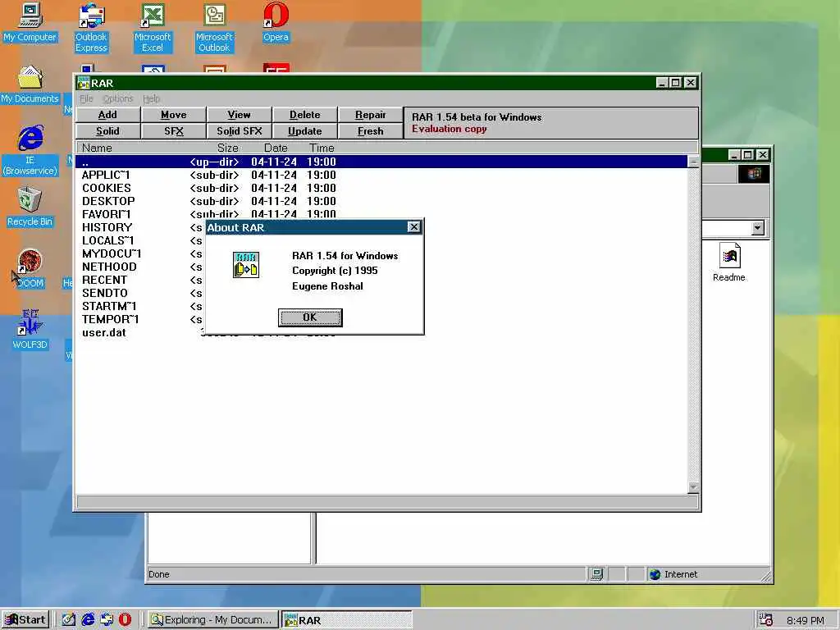Image resolution: width=840 pixels, height=630 pixels.
Task: Open the Help menu in RAR
Action: [x=151, y=98]
